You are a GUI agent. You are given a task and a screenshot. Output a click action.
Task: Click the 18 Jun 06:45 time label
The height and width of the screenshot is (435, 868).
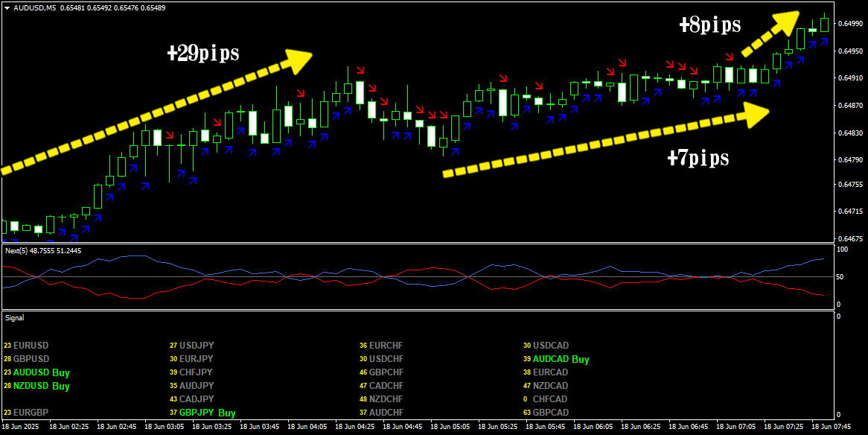(x=689, y=428)
